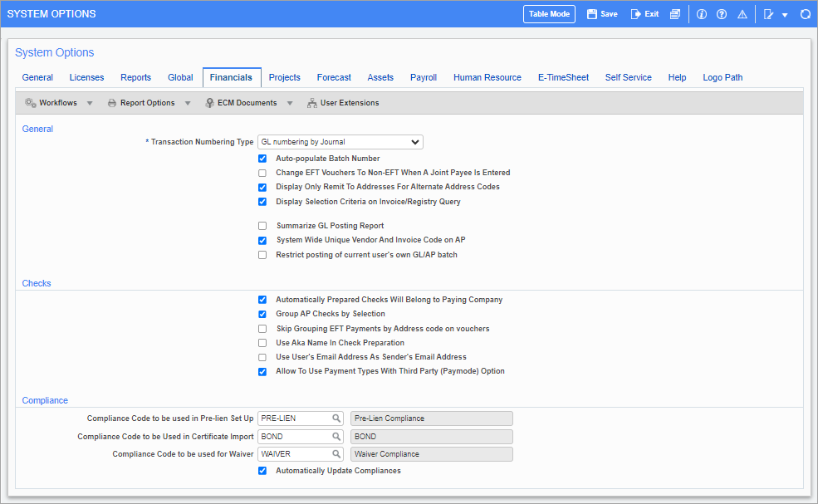View warnings via the triangle alert icon
Viewport: 818px width, 504px height.
(742, 13)
